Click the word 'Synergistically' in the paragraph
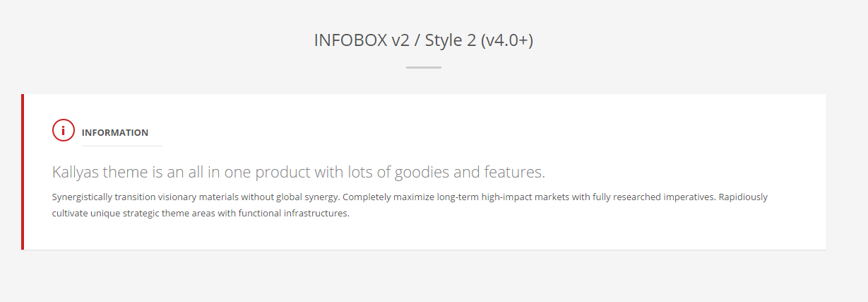The width and height of the screenshot is (868, 302). (83, 197)
